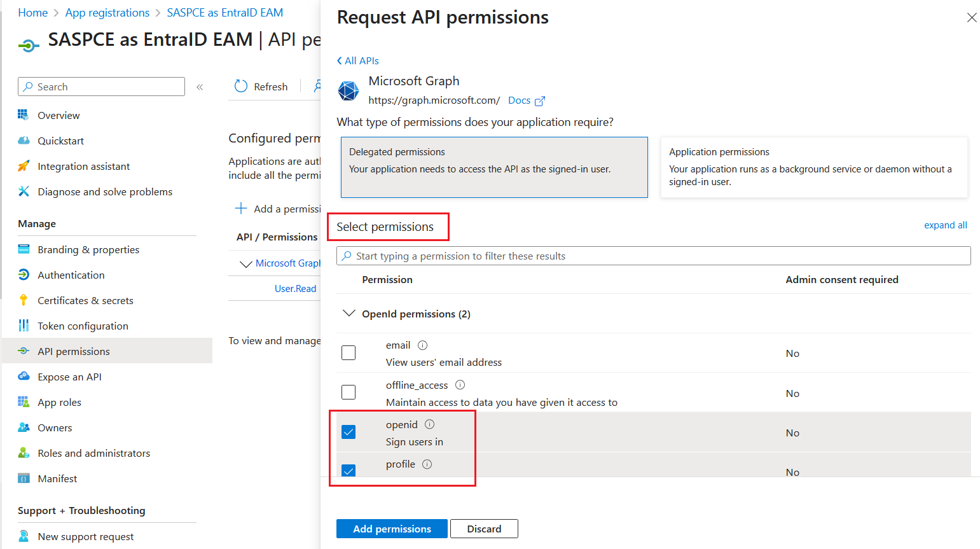Click the plus icon for Add a permission
The image size is (980, 549).
(x=241, y=209)
